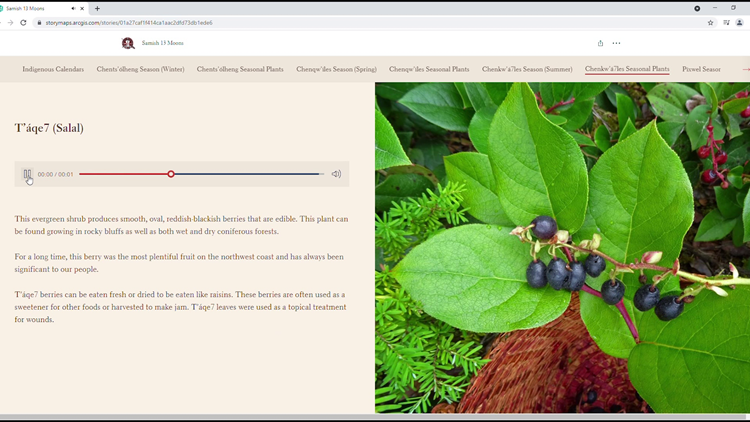750x422 pixels.
Task: Jump to Chenqw'iles Season (Spring)
Action: (336, 69)
